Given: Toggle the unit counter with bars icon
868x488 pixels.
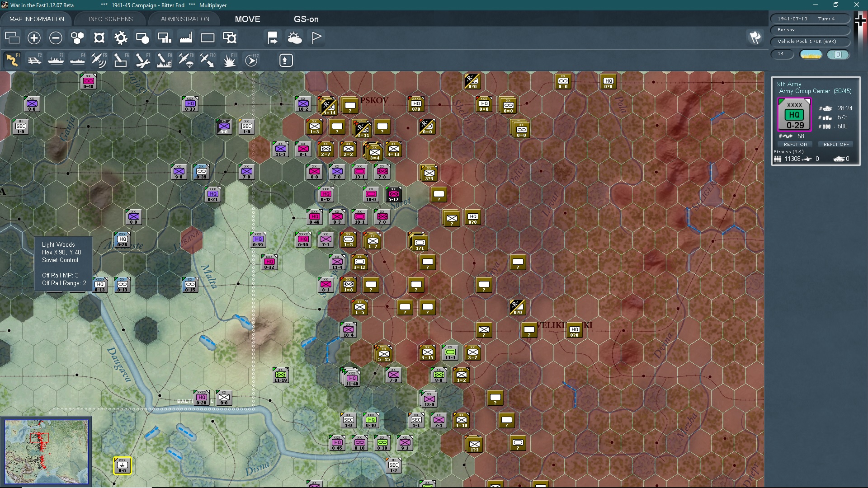Looking at the screenshot, I should [164, 38].
